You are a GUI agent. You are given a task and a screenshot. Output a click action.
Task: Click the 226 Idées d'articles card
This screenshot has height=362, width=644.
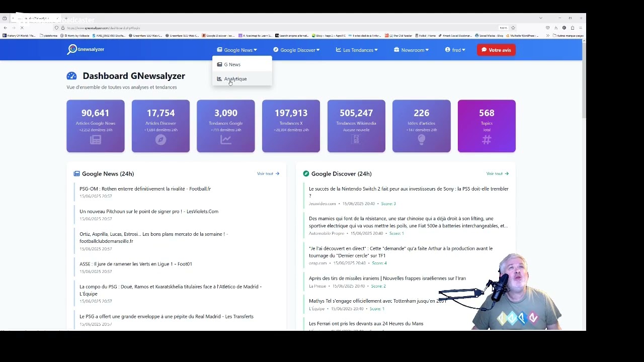(x=422, y=126)
